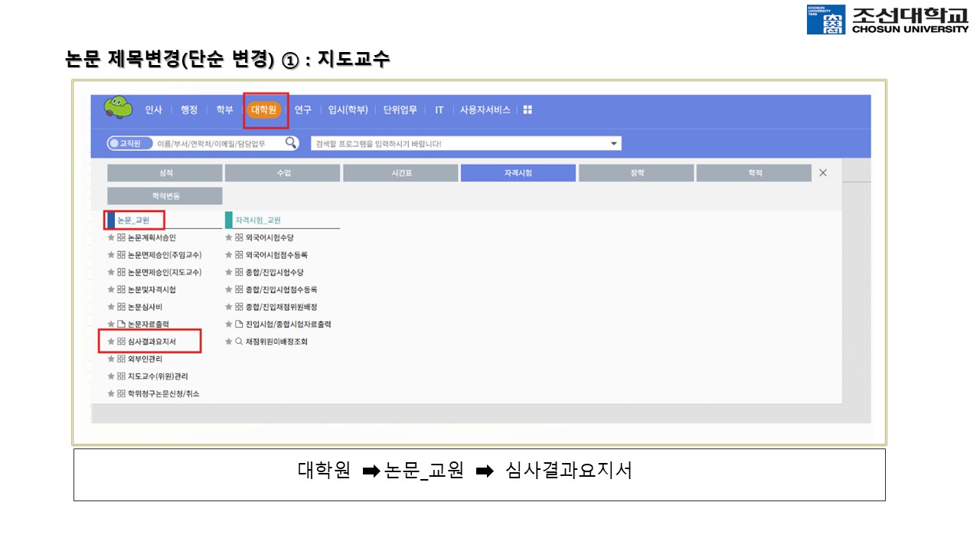
Task: Click the 학적변동 button
Action: click(x=165, y=196)
